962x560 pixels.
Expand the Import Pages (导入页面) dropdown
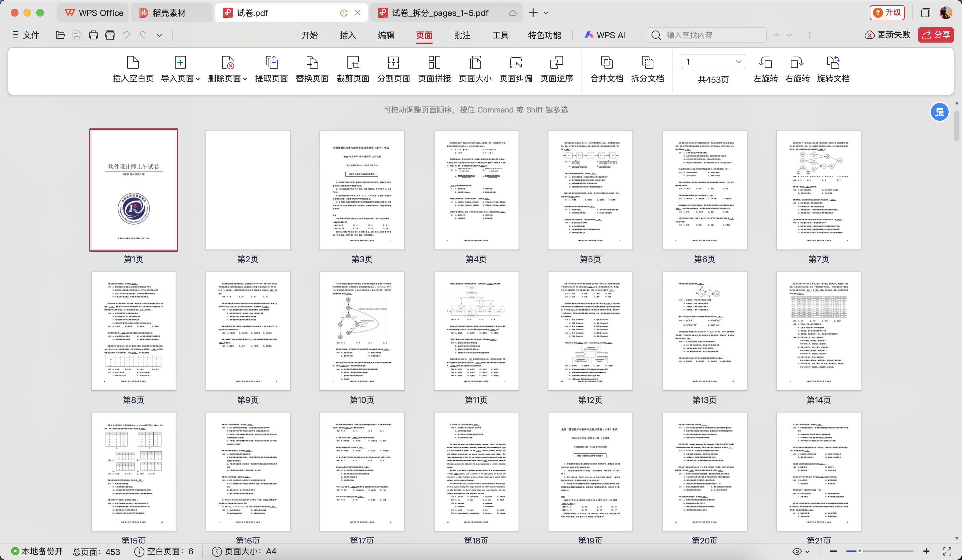pyautogui.click(x=198, y=79)
